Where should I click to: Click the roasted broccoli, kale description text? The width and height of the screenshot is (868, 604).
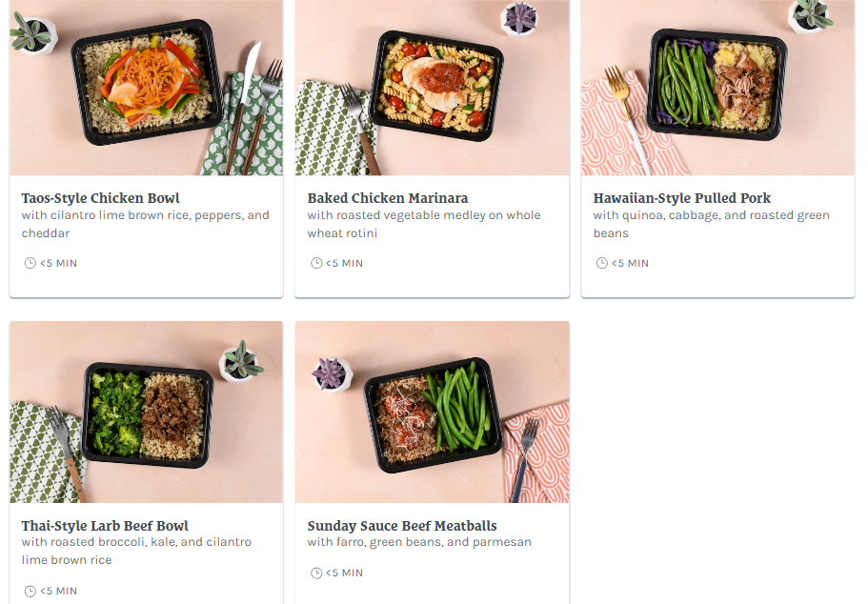136,551
